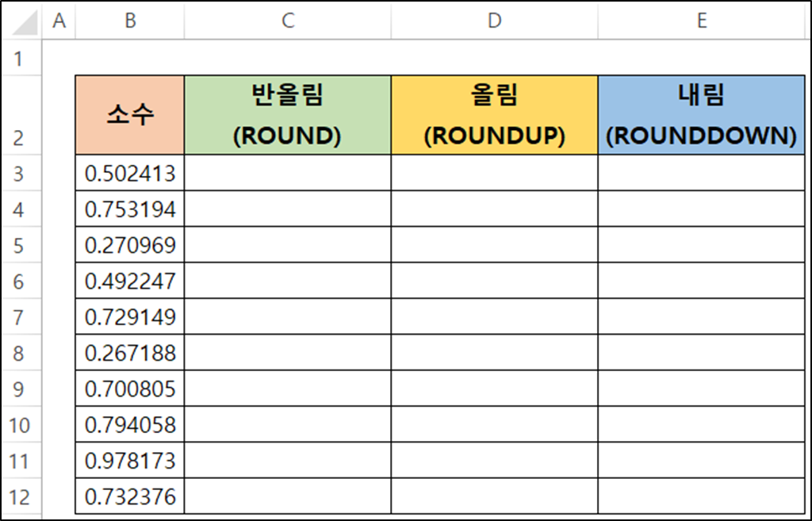The width and height of the screenshot is (812, 521).
Task: Select column D header
Action: [x=495, y=21]
